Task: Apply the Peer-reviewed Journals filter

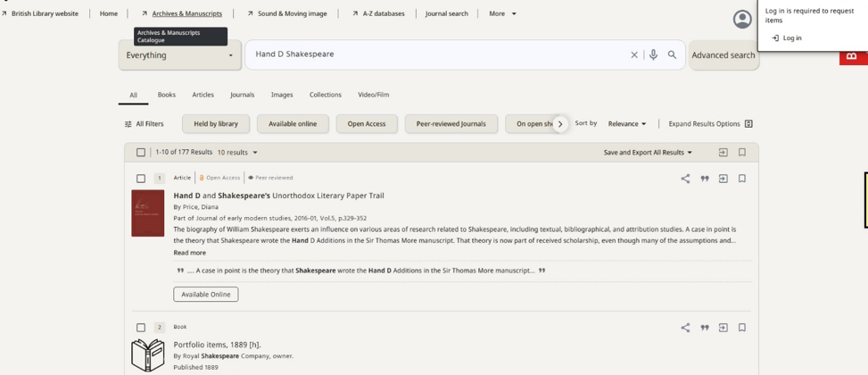Action: coord(451,124)
